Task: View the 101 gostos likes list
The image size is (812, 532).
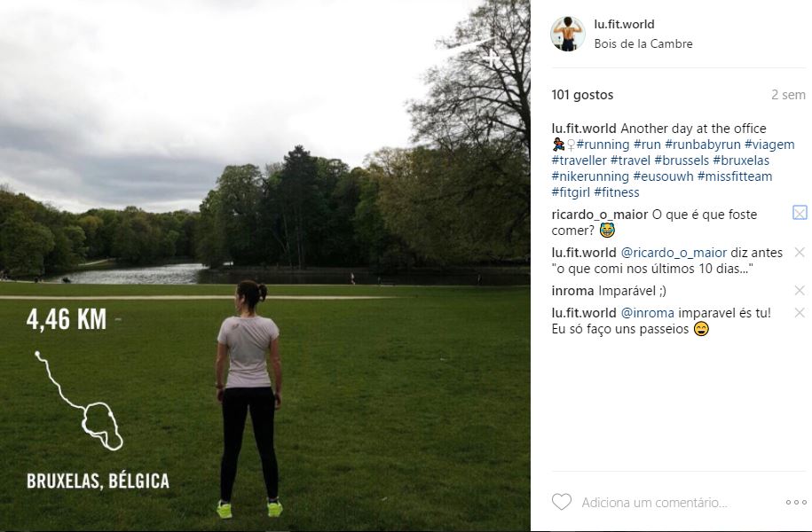Action: (582, 95)
